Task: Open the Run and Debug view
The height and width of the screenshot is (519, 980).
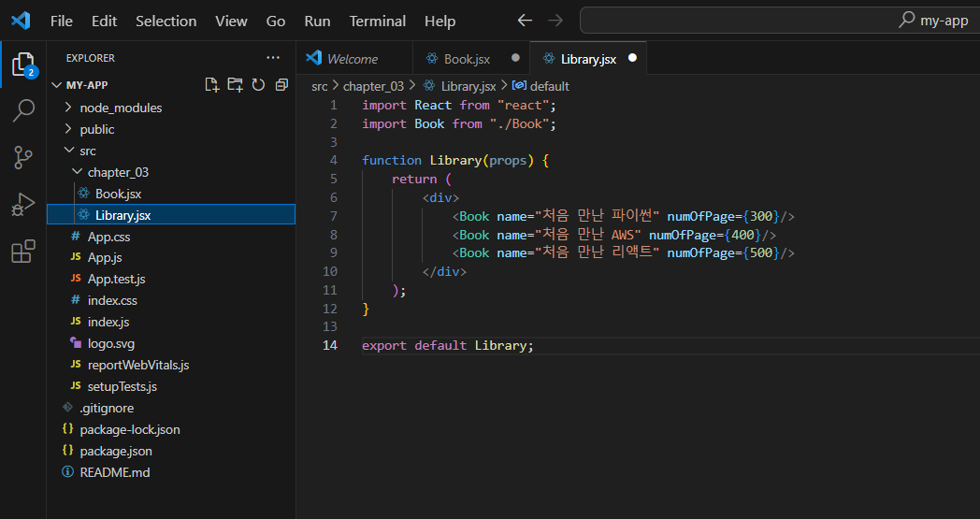Action: (x=22, y=204)
